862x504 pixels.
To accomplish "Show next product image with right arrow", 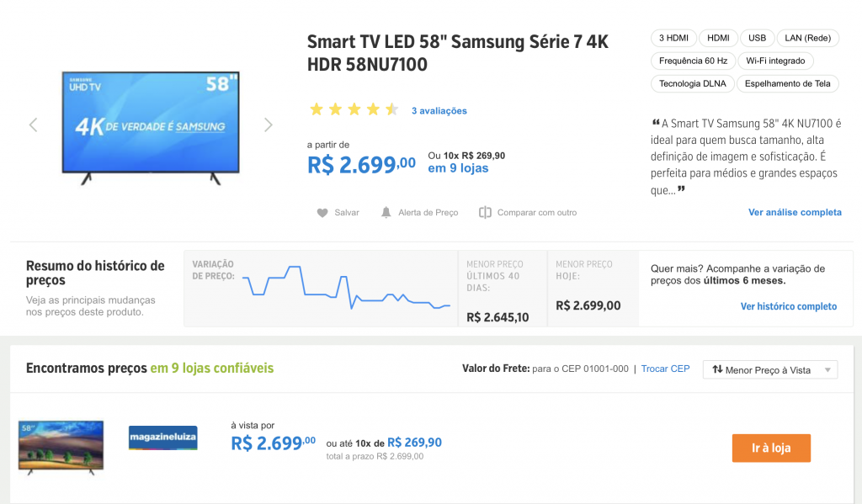I will (x=269, y=125).
